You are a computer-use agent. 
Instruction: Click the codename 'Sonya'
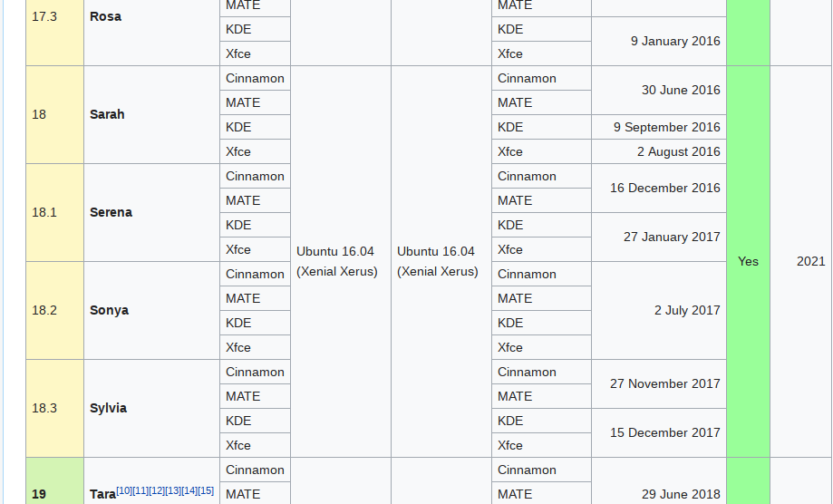(x=109, y=310)
